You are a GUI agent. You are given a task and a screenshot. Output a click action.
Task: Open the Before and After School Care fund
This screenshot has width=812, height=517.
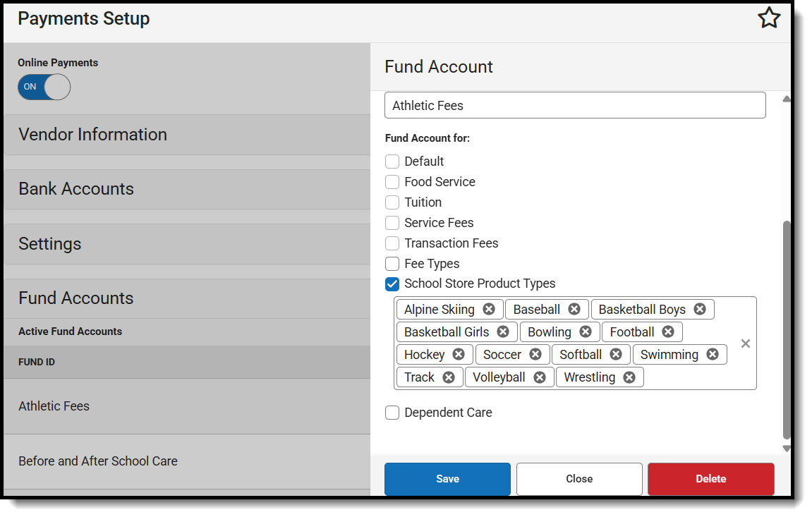click(x=98, y=461)
